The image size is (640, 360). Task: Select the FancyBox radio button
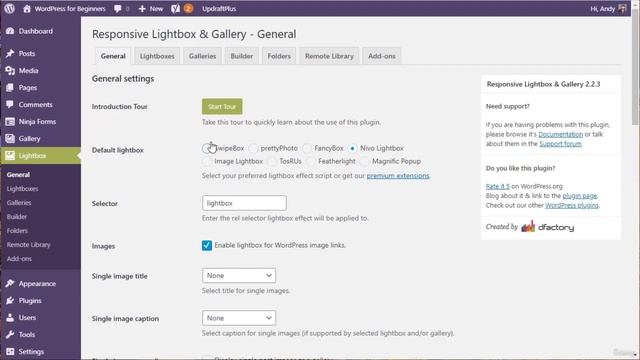pyautogui.click(x=307, y=148)
